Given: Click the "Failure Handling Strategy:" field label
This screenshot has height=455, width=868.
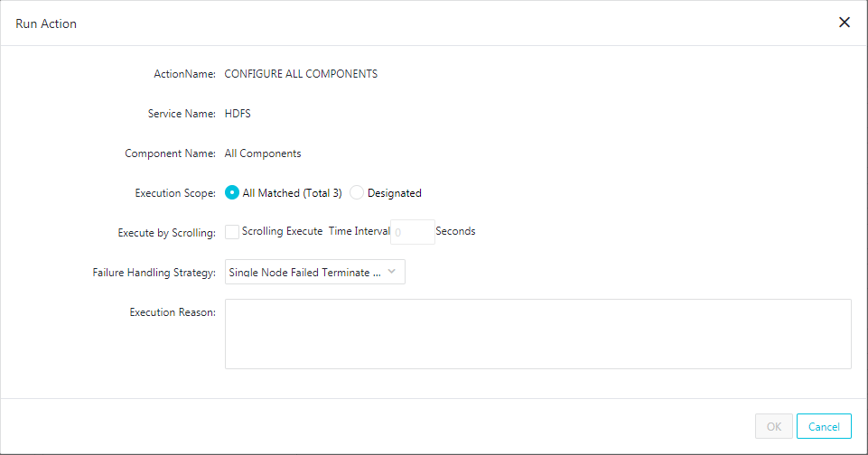Looking at the screenshot, I should coord(154,273).
